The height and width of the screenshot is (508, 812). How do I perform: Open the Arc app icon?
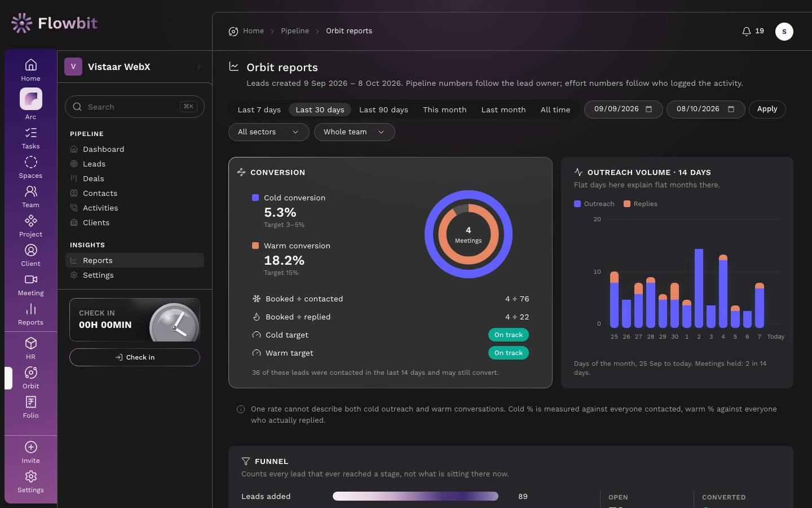(30, 99)
